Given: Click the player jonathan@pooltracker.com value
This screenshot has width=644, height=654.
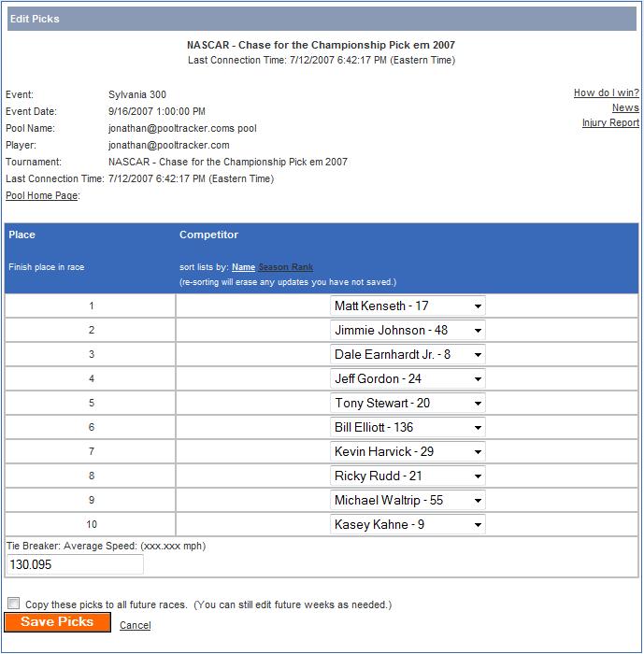Looking at the screenshot, I should pyautogui.click(x=169, y=145).
